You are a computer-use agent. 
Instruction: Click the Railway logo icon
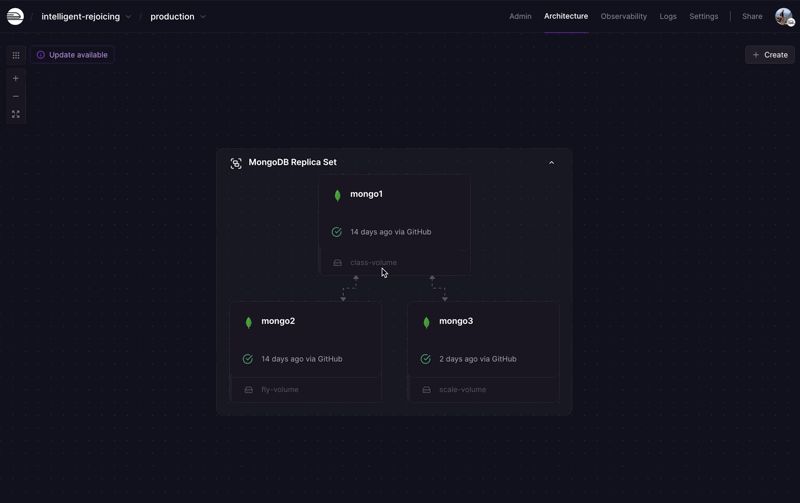click(x=15, y=16)
